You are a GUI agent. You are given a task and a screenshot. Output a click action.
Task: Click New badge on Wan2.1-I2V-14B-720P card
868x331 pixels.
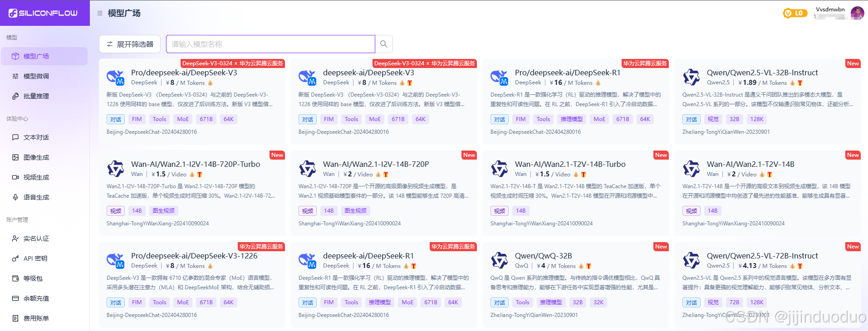click(469, 155)
